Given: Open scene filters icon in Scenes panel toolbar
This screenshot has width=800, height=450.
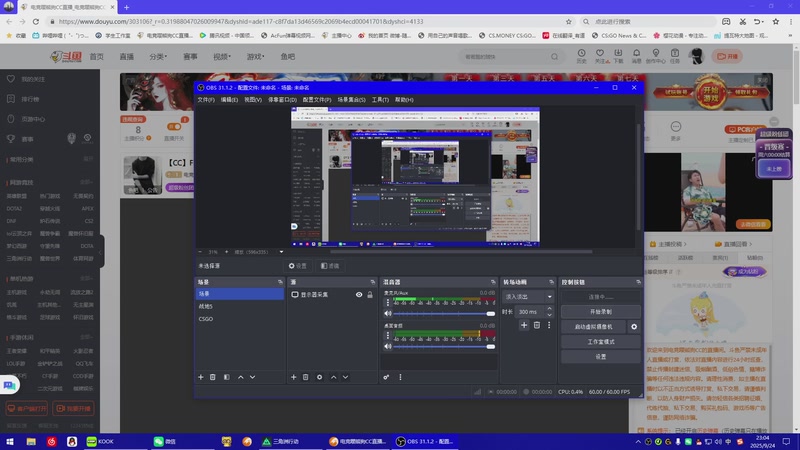Looking at the screenshot, I should [227, 377].
